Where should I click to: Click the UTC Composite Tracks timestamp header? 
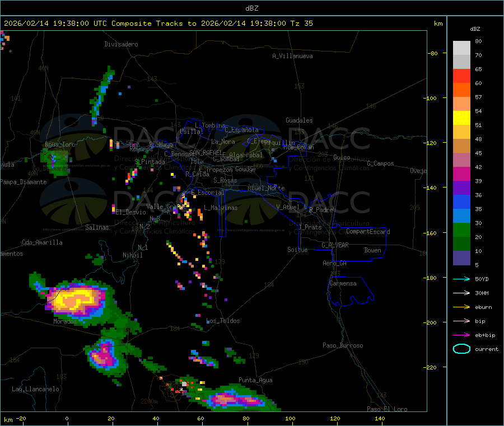click(158, 24)
